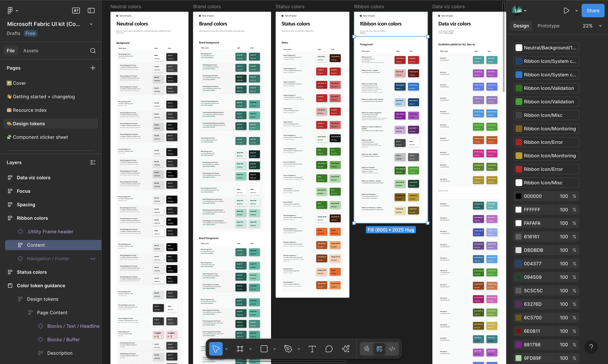This screenshot has width=608, height=364.
Task: Toggle Dev Mode code switch
Action: tap(392, 349)
